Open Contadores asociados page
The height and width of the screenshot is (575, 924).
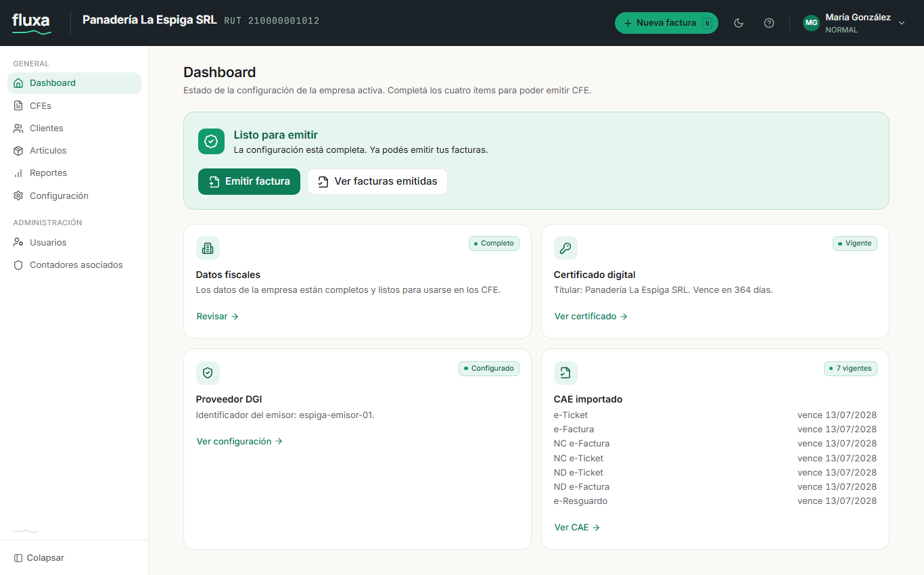click(74, 264)
